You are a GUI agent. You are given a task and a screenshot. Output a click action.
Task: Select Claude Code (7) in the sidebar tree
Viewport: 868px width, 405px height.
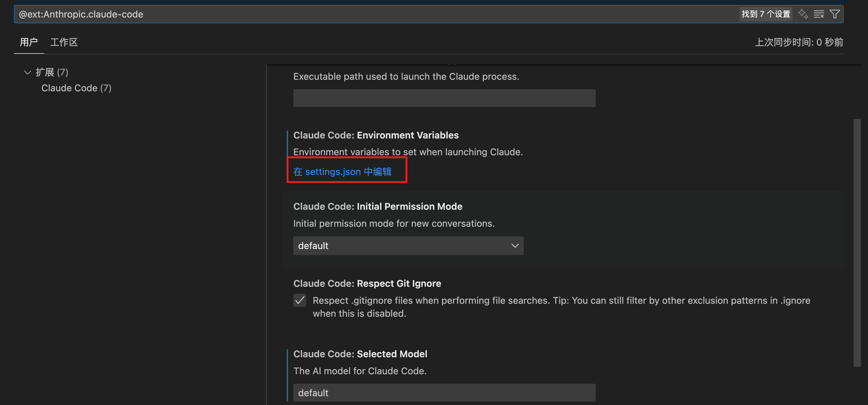coord(76,88)
